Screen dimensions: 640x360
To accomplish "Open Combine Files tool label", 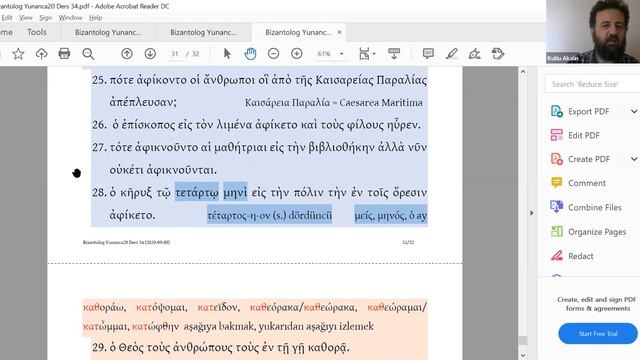I will (x=595, y=207).
